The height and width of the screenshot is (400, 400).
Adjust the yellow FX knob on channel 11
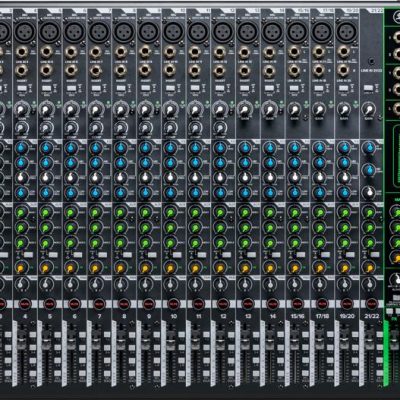click(x=195, y=267)
